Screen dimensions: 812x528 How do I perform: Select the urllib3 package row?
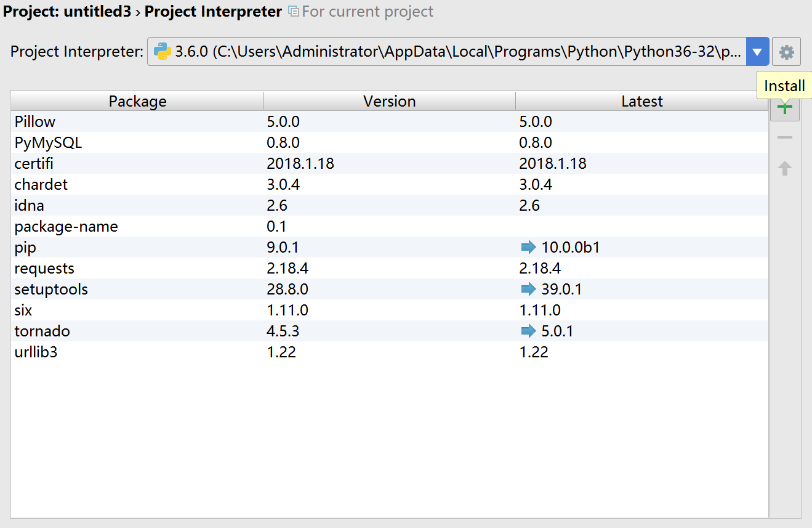(390, 352)
